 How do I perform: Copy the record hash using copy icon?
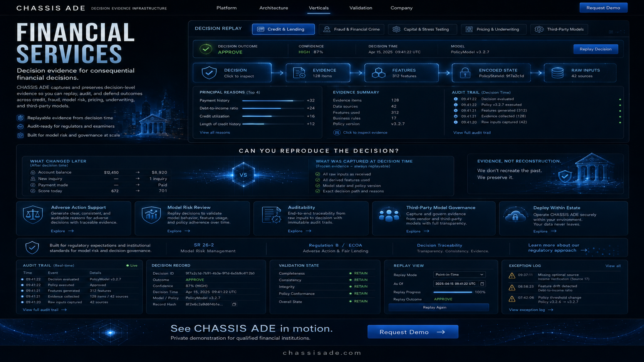[x=234, y=304]
